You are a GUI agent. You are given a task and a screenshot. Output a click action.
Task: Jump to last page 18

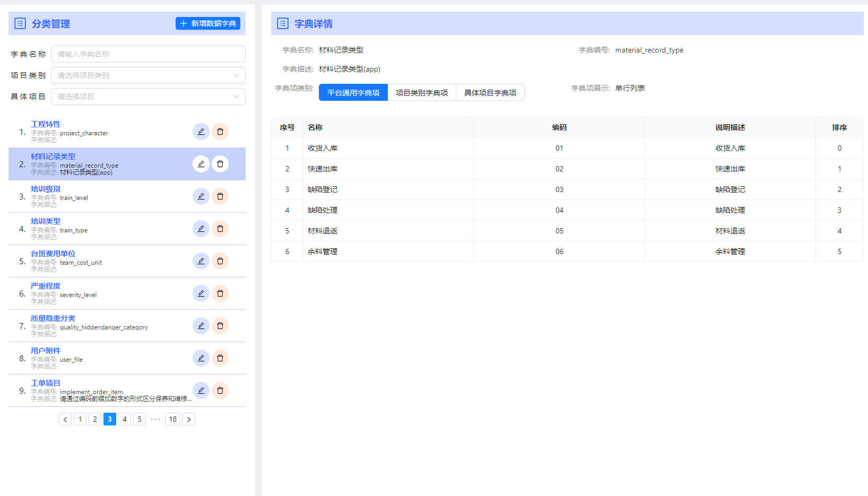click(173, 419)
